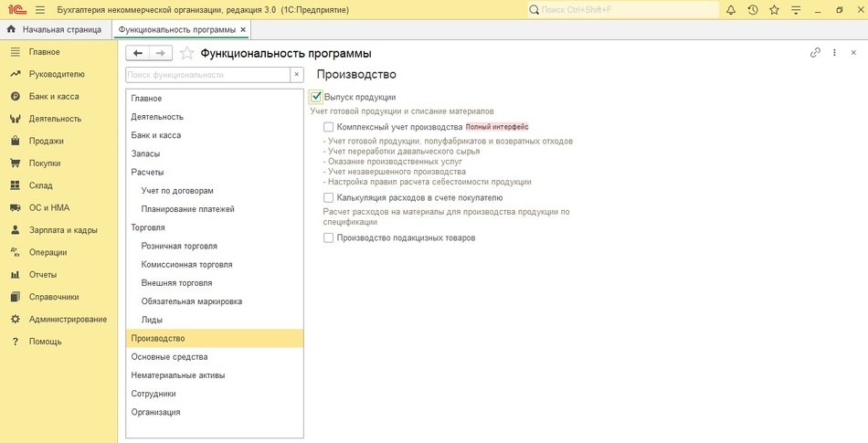Enable Комплексный учет производства checkbox
This screenshot has height=443, width=868.
pyautogui.click(x=329, y=127)
